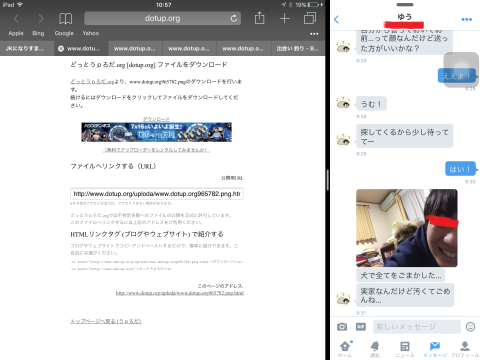Tap ファイルへリンクする（URL）heading

tap(113, 166)
